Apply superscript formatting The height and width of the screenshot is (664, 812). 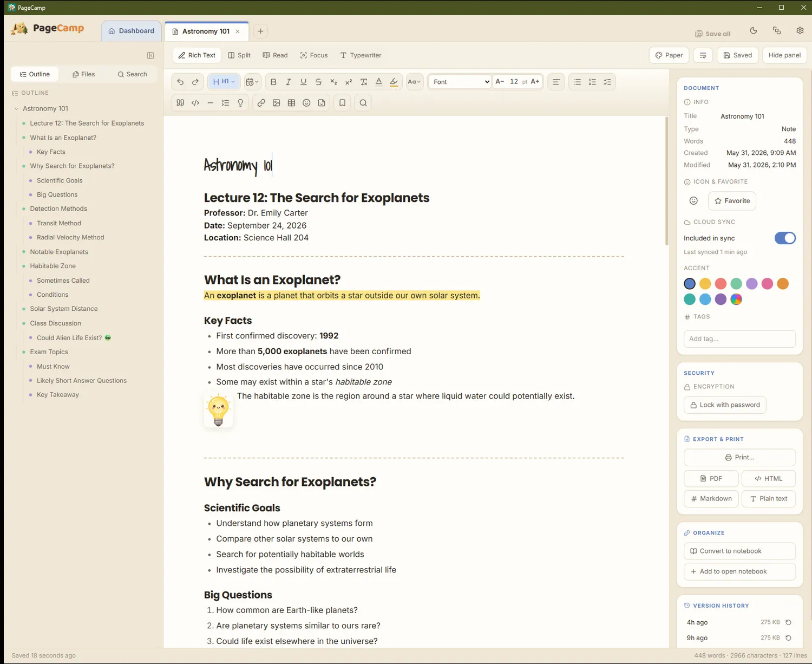[349, 82]
